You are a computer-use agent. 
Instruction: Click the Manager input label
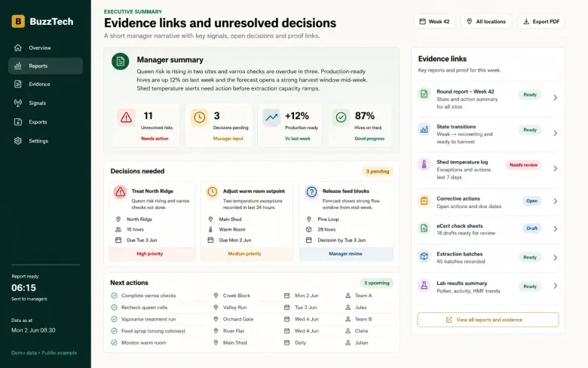(228, 139)
